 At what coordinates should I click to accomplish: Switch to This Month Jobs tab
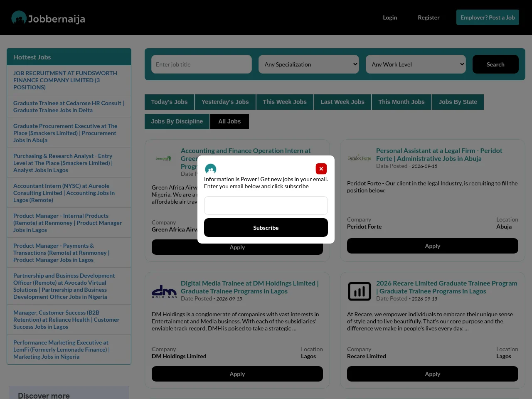[401, 102]
